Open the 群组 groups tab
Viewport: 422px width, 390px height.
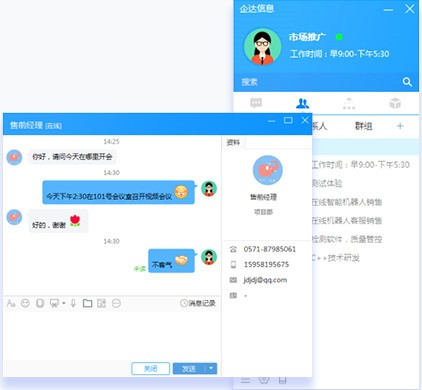click(x=364, y=126)
